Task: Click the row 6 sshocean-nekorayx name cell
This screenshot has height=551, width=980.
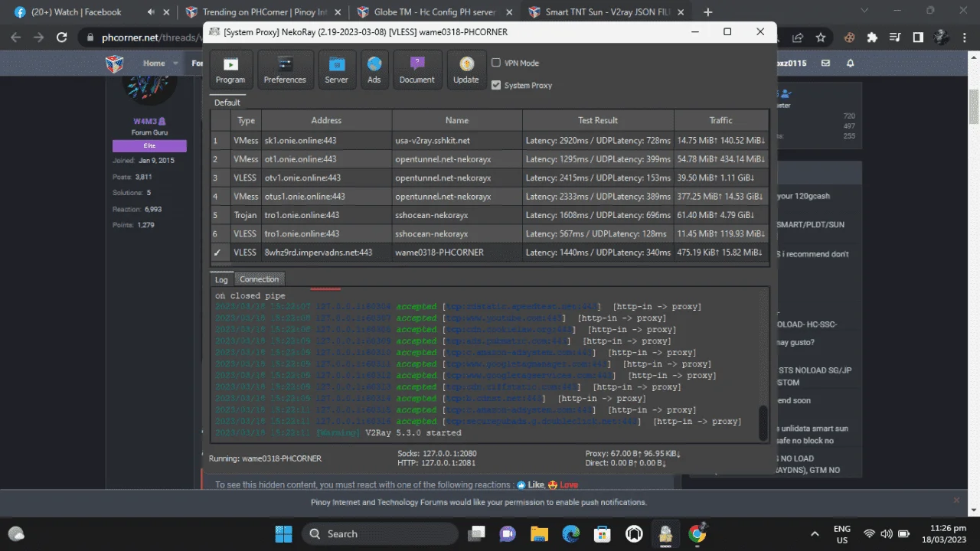Action: point(457,234)
